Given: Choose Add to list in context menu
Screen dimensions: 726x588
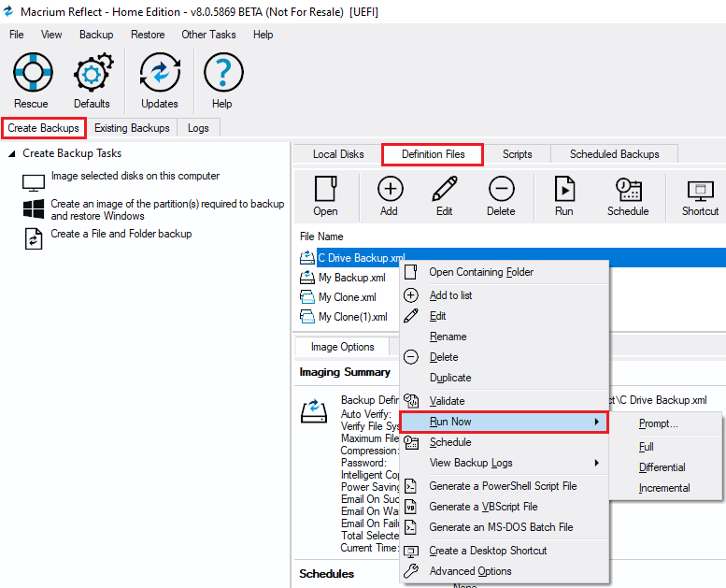Looking at the screenshot, I should pos(505,295).
